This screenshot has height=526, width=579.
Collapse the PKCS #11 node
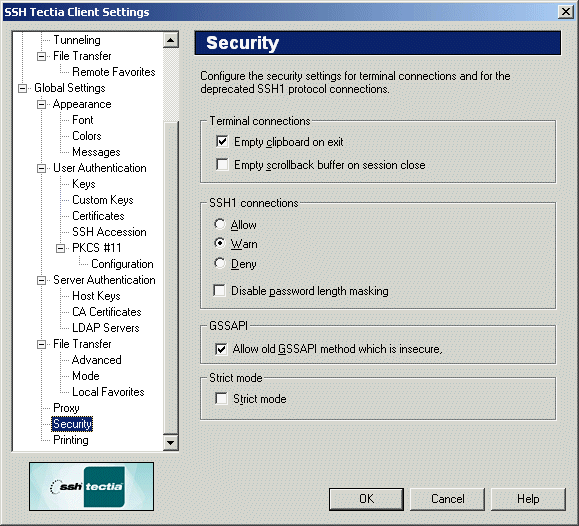pyautogui.click(x=60, y=248)
